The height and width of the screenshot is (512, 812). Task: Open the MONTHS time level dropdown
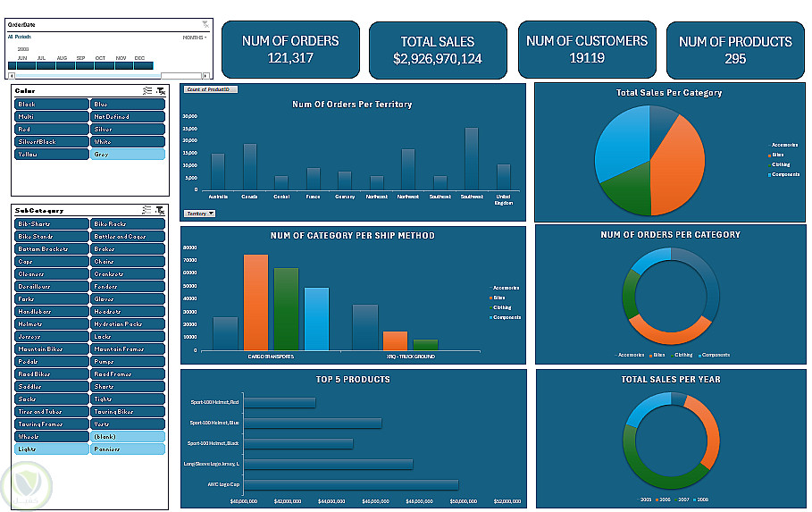[x=195, y=38]
